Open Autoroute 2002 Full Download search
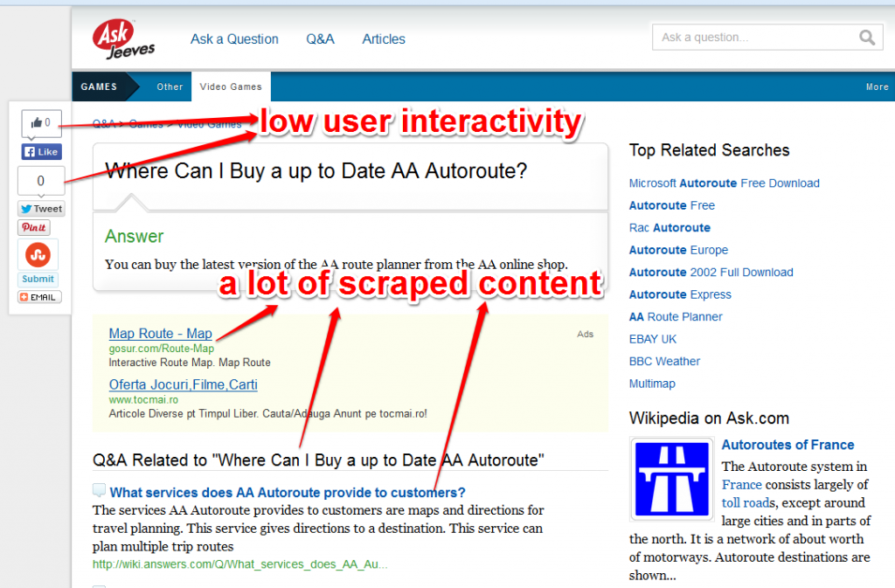Image resolution: width=895 pixels, height=588 pixels. tap(711, 272)
